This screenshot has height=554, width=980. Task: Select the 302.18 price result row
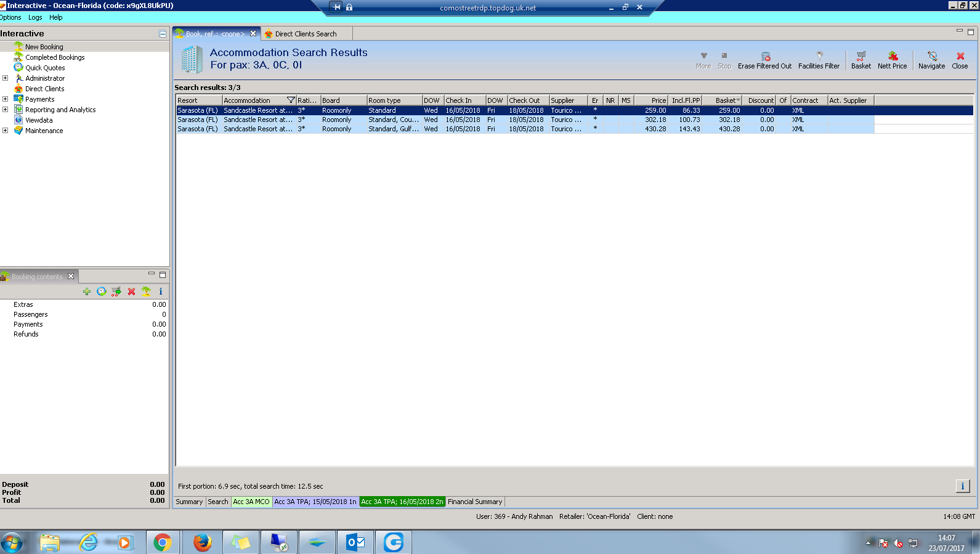pyautogui.click(x=525, y=120)
